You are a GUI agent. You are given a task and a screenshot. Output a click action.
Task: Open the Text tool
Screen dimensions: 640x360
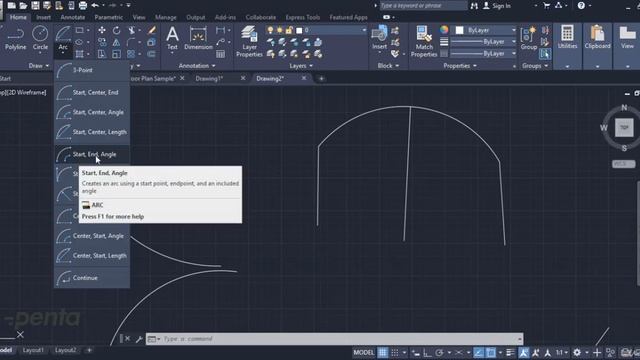[172, 38]
